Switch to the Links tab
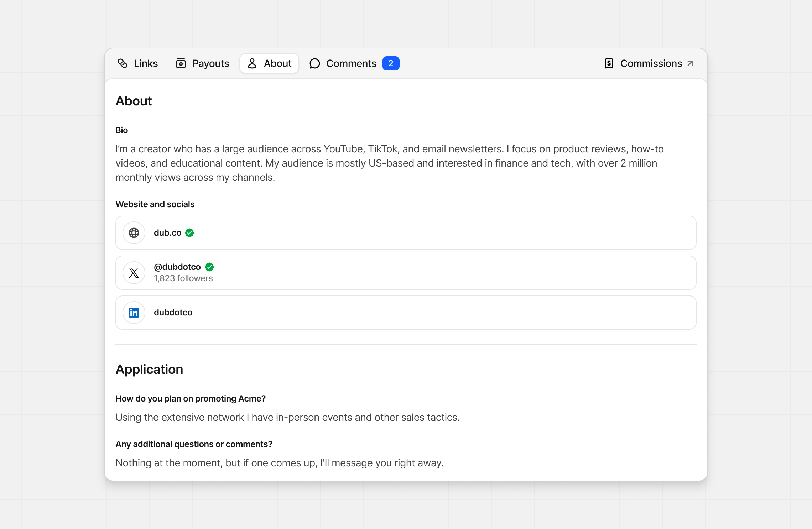The height and width of the screenshot is (529, 812). pyautogui.click(x=146, y=63)
